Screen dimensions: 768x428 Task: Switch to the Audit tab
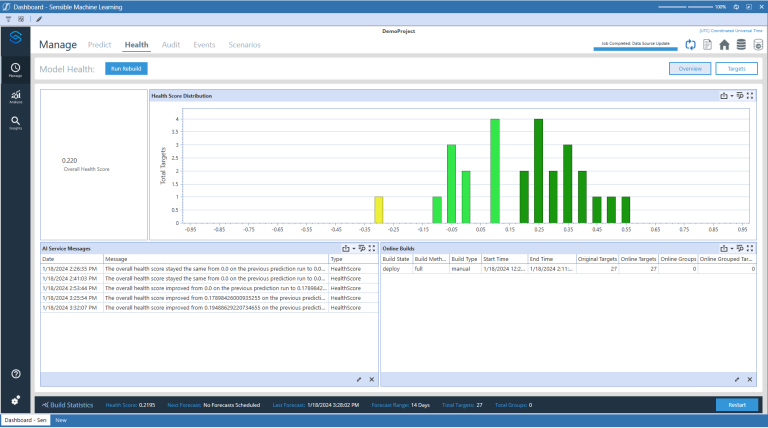[170, 45]
